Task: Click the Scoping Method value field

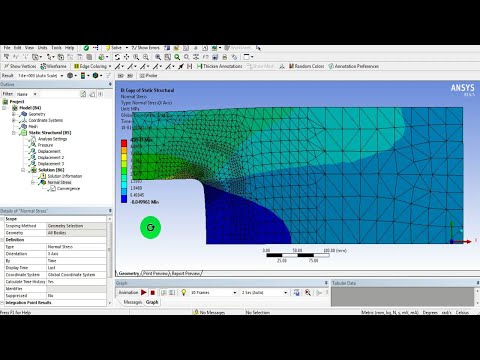Action: tap(76, 226)
